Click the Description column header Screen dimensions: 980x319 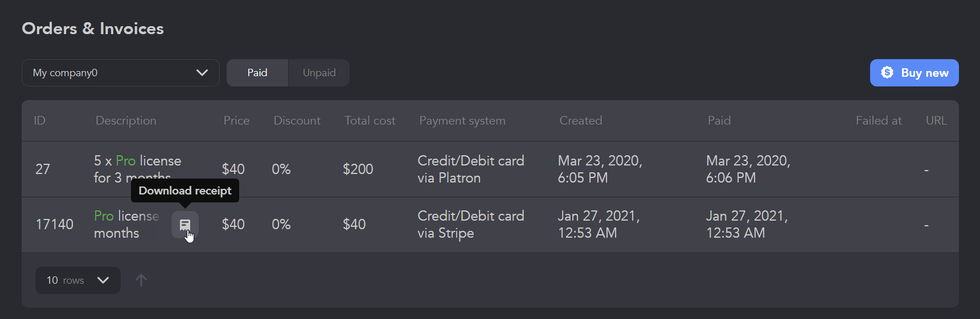tap(126, 121)
